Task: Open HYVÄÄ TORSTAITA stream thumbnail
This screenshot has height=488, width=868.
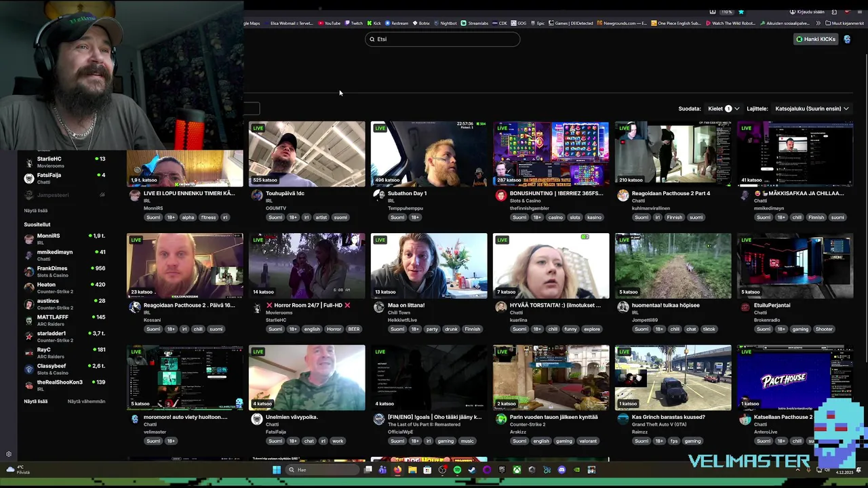Action: tap(551, 266)
